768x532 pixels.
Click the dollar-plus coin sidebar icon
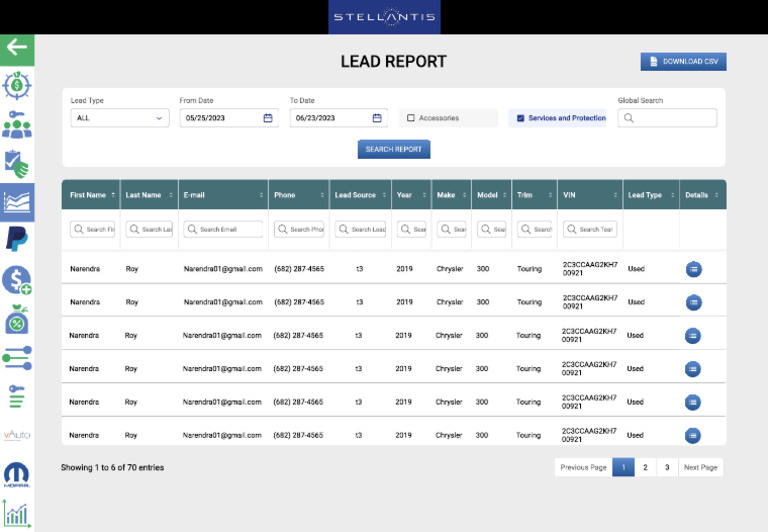17,280
